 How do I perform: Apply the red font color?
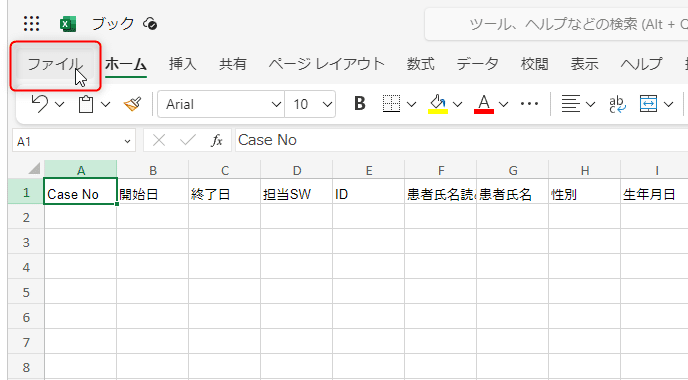484,104
